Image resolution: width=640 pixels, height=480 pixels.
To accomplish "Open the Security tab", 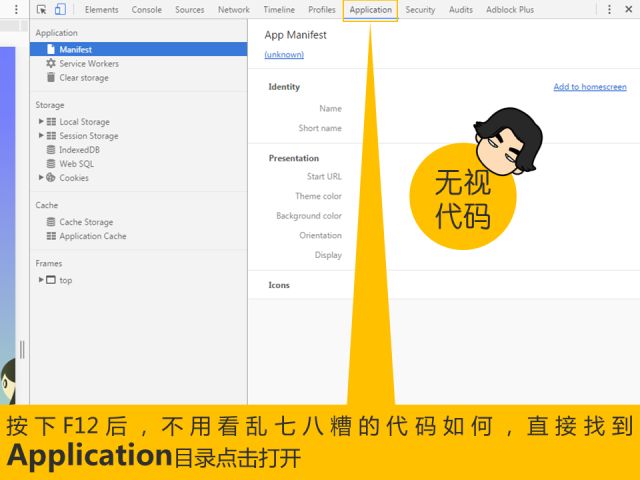I will pyautogui.click(x=420, y=9).
